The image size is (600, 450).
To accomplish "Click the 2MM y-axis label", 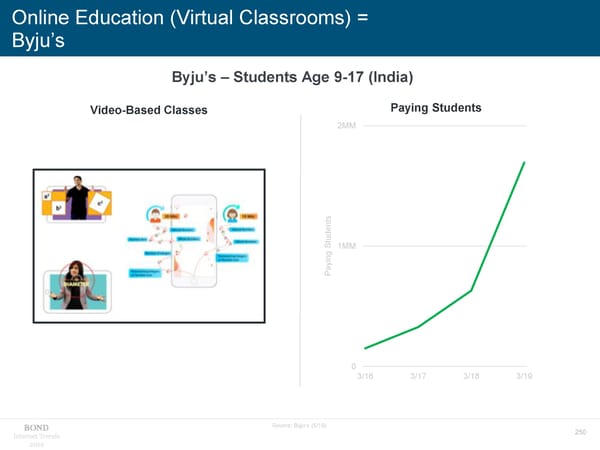I will tap(346, 126).
